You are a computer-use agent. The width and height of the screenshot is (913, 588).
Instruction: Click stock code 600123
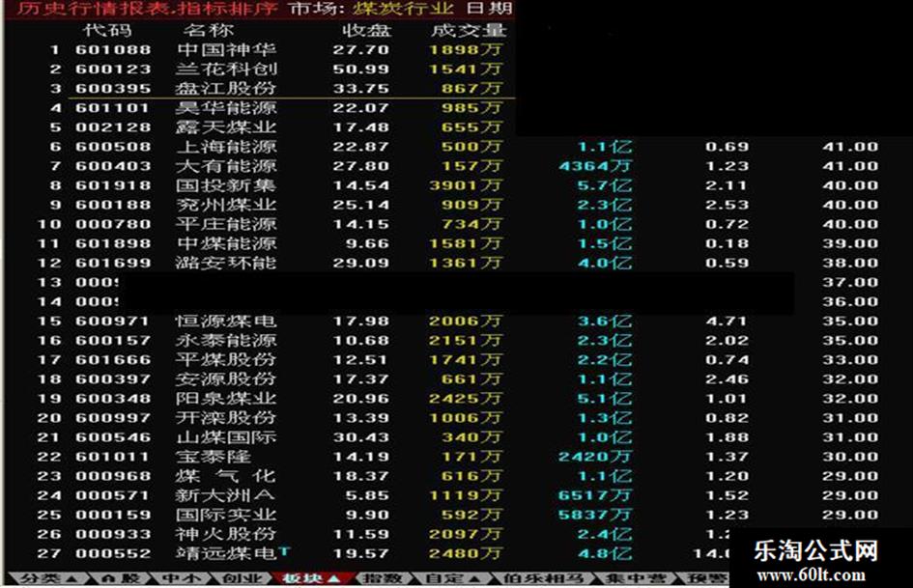coord(113,70)
